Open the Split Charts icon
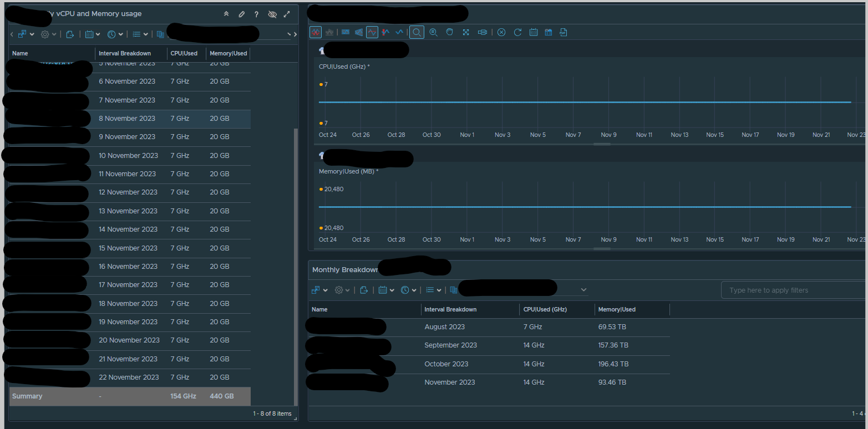 tap(316, 32)
